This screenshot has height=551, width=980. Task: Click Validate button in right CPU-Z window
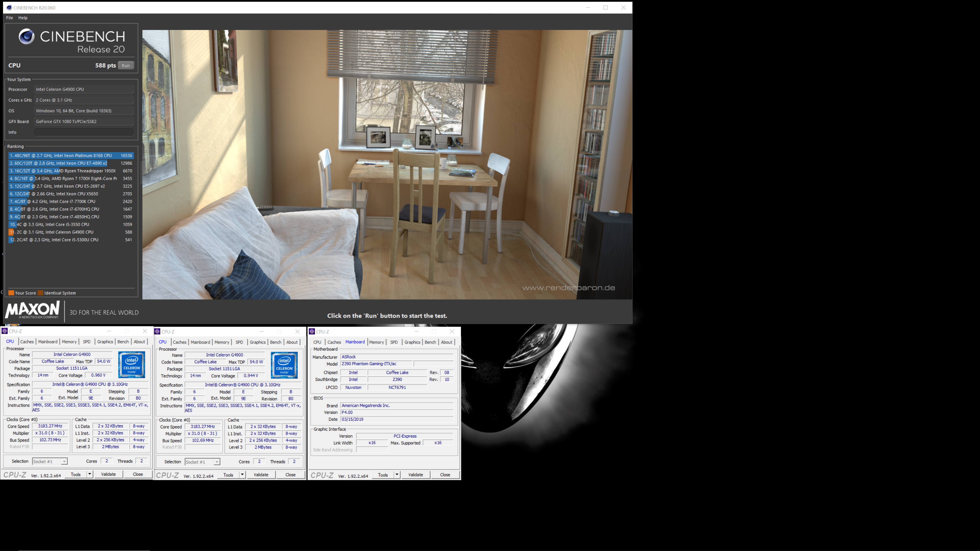tap(415, 474)
